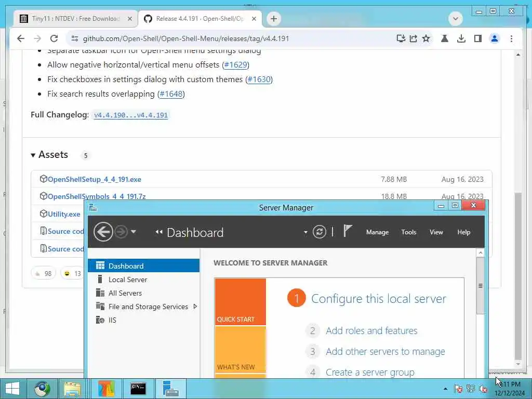The height and width of the screenshot is (399, 532).
Task: Open a new Chrome tab
Action: [274, 19]
